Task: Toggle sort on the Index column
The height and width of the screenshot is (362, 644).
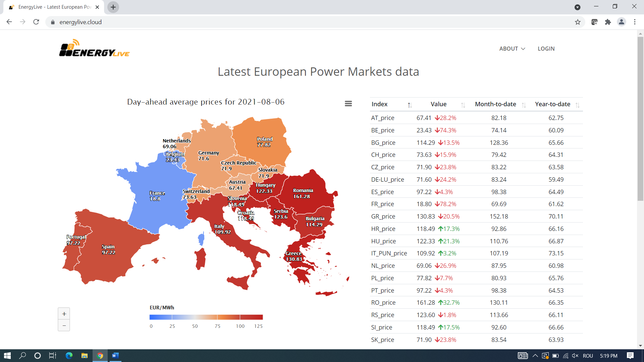Action: point(410,105)
